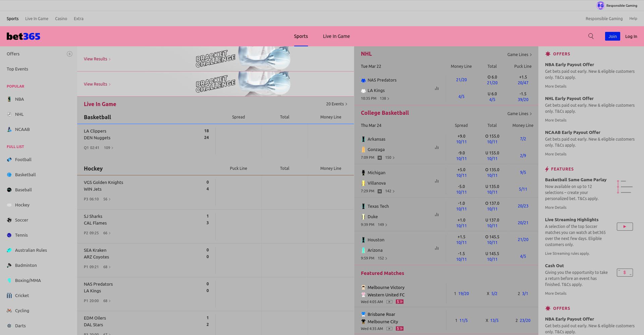Click the Australian Rules icon
Viewport: 644px width, 335px height.
point(9,250)
